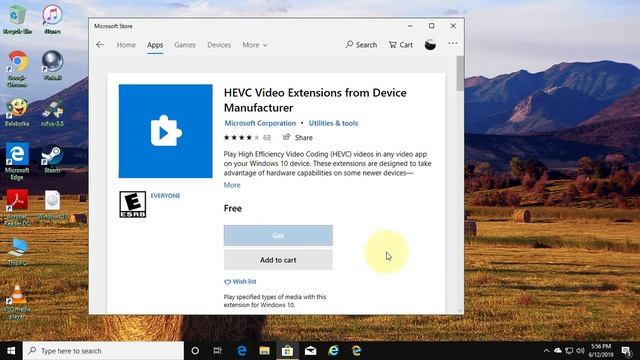Open the Balabolka desktop shortcut

point(17,112)
